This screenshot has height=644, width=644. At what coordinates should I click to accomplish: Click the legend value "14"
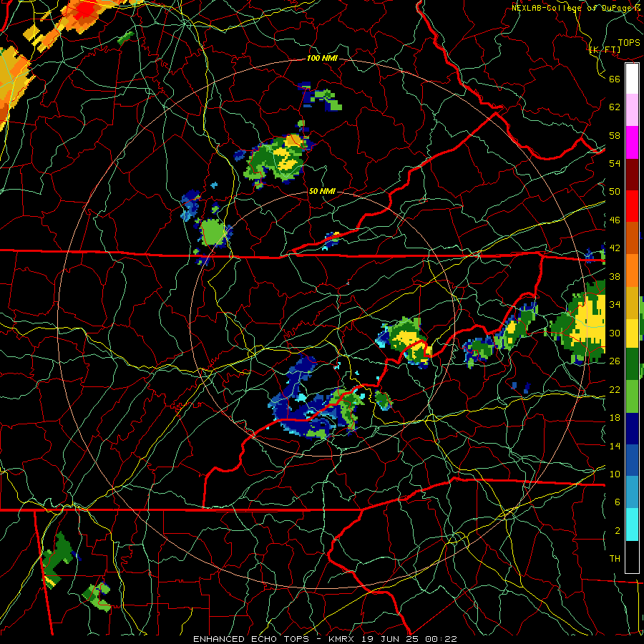click(615, 446)
